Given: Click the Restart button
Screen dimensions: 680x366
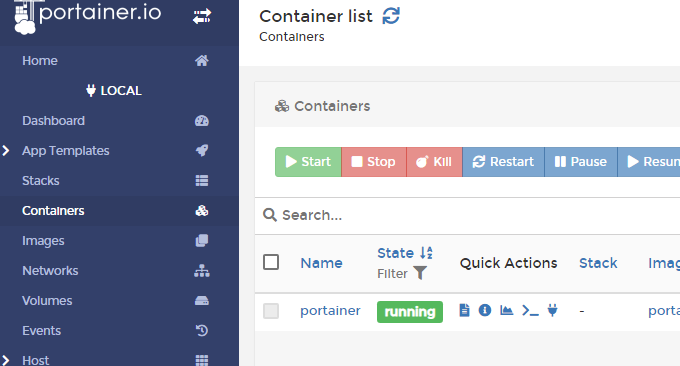Looking at the screenshot, I should (x=503, y=162).
